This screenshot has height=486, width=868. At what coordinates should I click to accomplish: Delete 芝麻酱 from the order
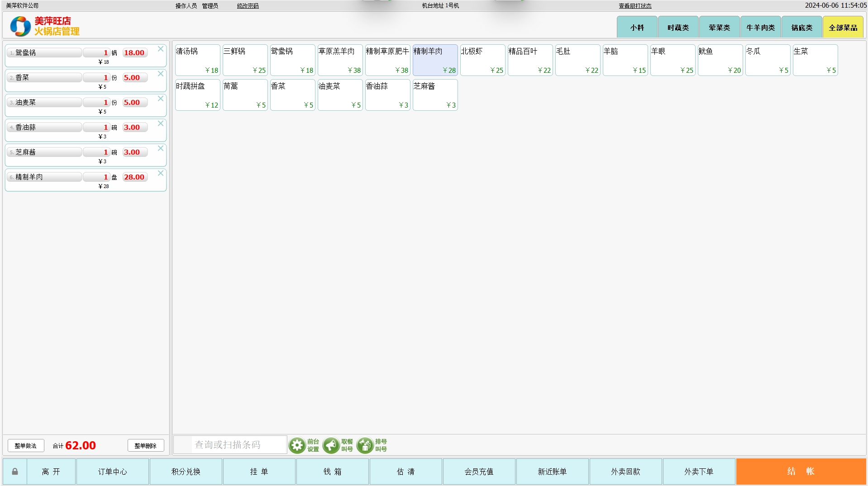click(x=161, y=148)
